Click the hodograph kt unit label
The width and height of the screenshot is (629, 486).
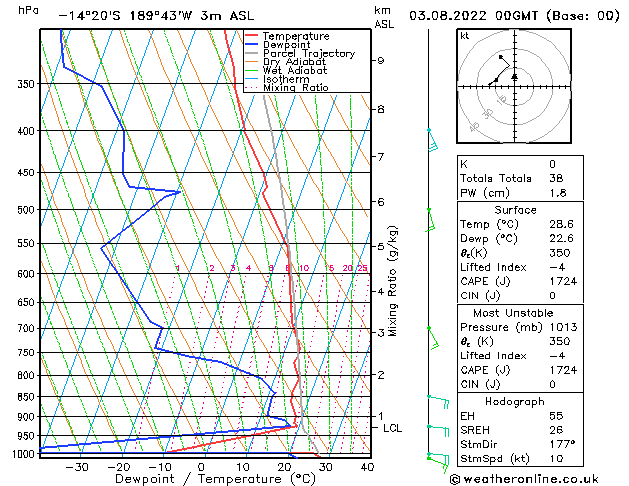pyautogui.click(x=465, y=36)
